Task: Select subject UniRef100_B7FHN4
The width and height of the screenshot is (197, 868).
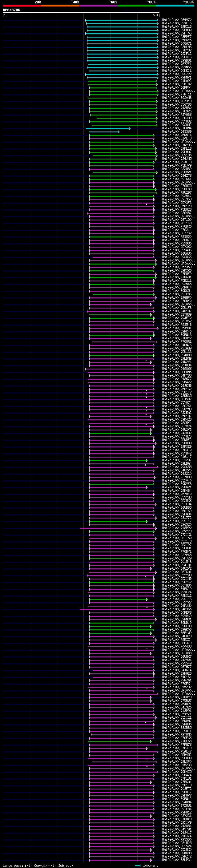Action: point(177,128)
